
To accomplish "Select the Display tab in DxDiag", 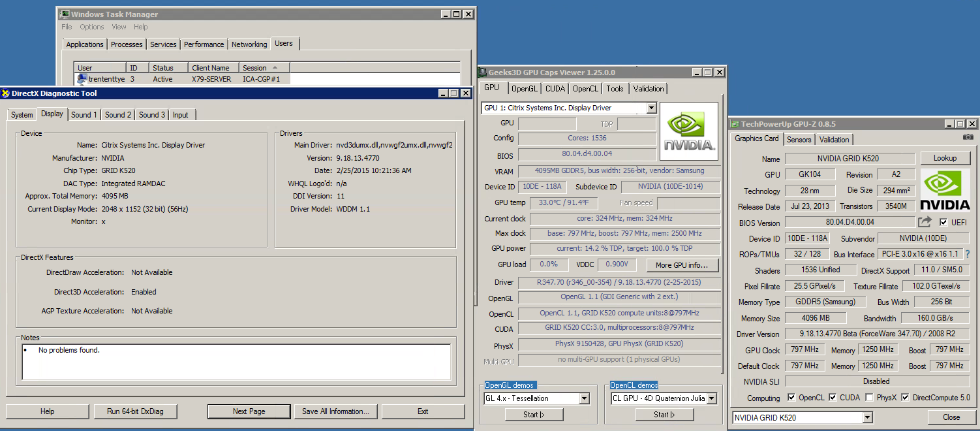I will coord(52,114).
